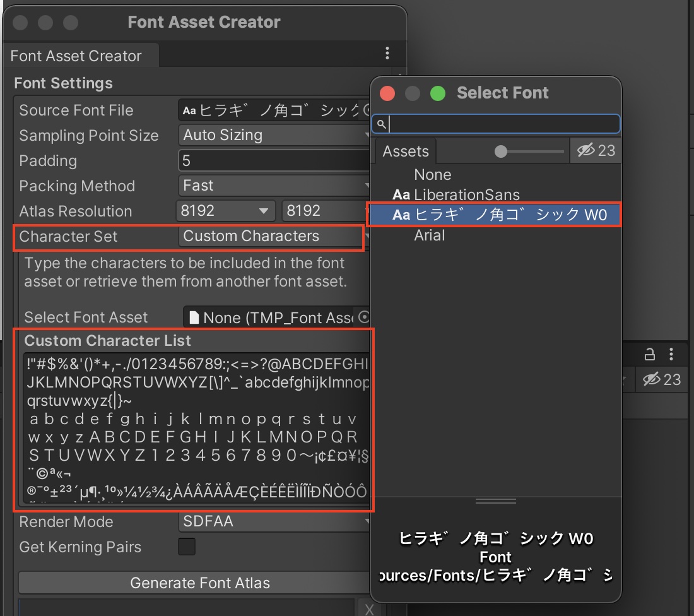Select None in font list
Screen dimensions: 694x616
pos(432,175)
